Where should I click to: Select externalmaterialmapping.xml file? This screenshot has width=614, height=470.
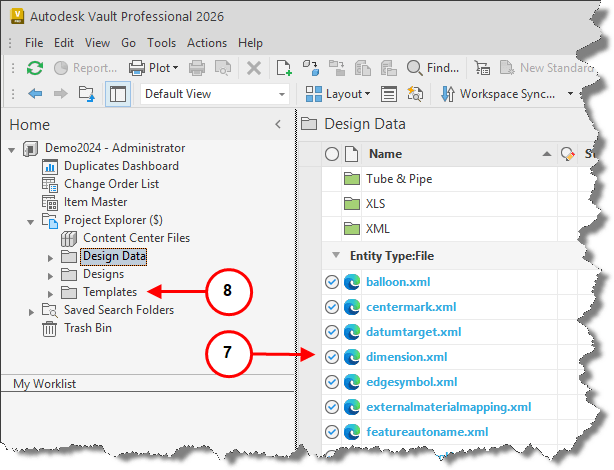pyautogui.click(x=448, y=407)
